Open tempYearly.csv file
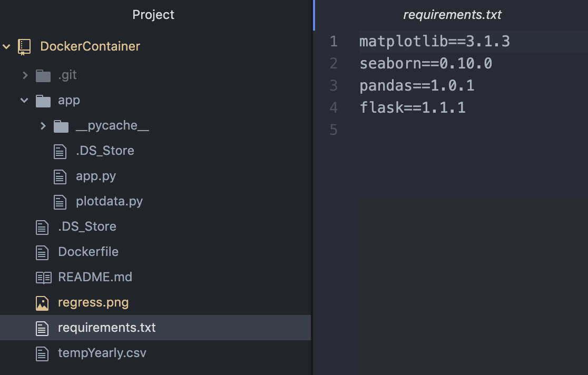This screenshot has width=588, height=375. (102, 353)
